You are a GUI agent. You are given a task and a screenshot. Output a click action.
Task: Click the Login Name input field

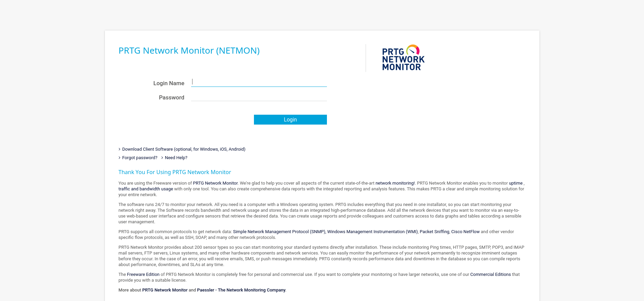click(259, 82)
